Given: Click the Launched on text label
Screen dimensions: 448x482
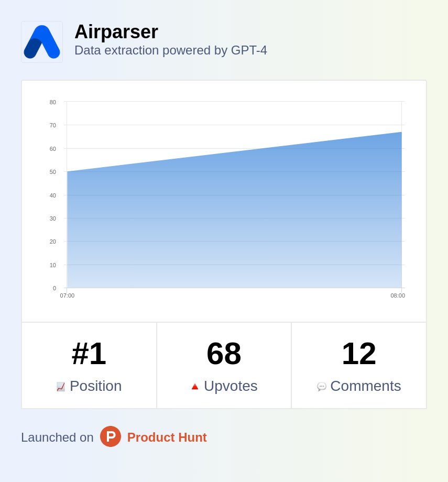Looking at the screenshot, I should pos(57,437).
